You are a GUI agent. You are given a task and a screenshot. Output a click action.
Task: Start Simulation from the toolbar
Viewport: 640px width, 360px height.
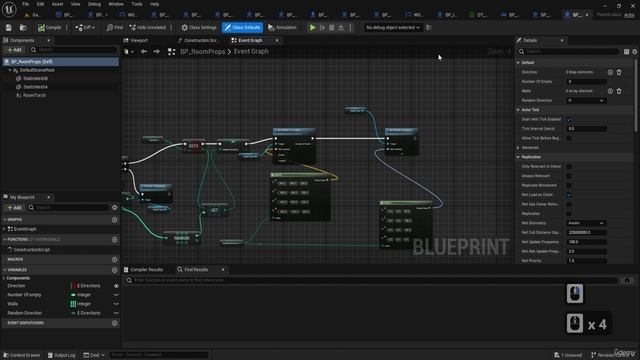(282, 27)
